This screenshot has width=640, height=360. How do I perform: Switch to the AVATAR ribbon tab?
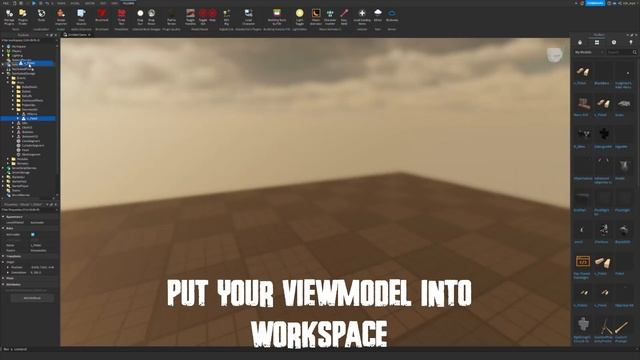pos(89,3)
